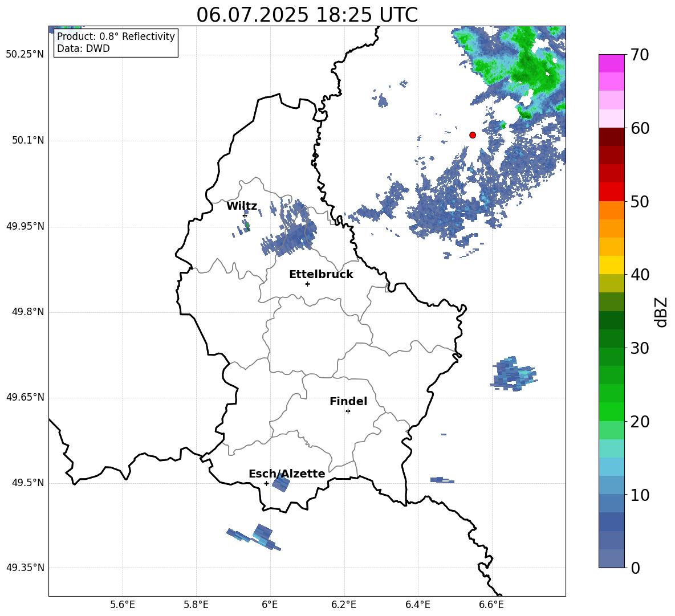This screenshot has height=616, width=675.
Task: Click the 'Data: DWD' text
Action: pyautogui.click(x=83, y=48)
